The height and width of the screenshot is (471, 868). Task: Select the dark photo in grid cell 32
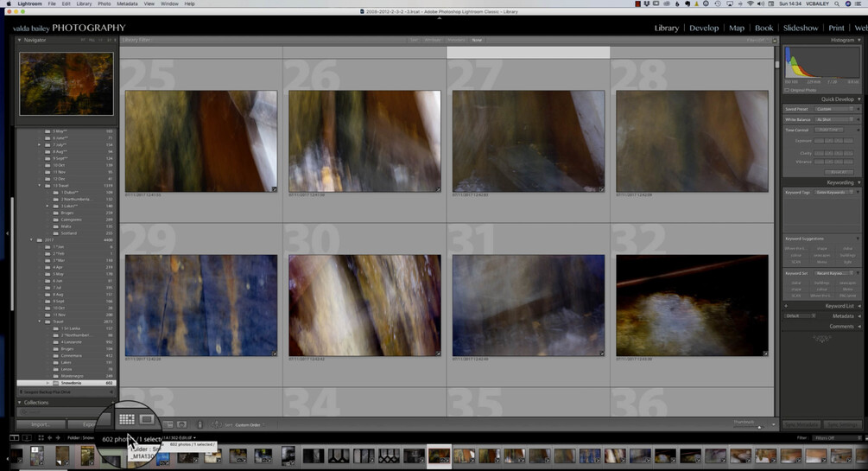click(x=692, y=305)
